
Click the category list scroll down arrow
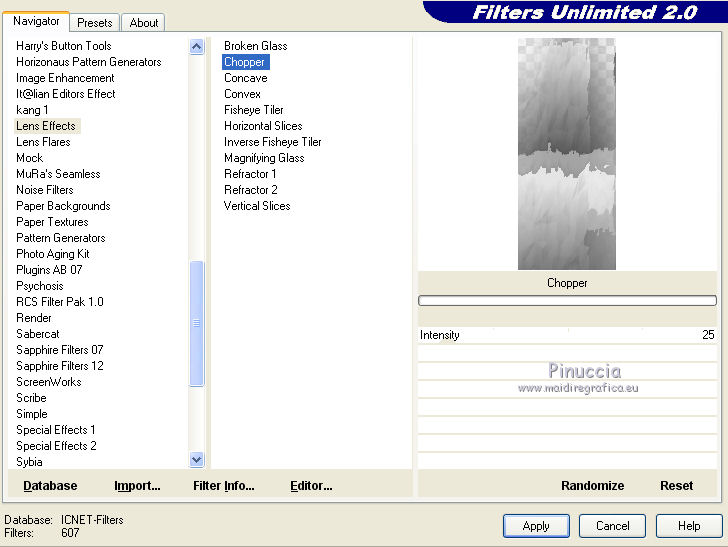[x=196, y=460]
